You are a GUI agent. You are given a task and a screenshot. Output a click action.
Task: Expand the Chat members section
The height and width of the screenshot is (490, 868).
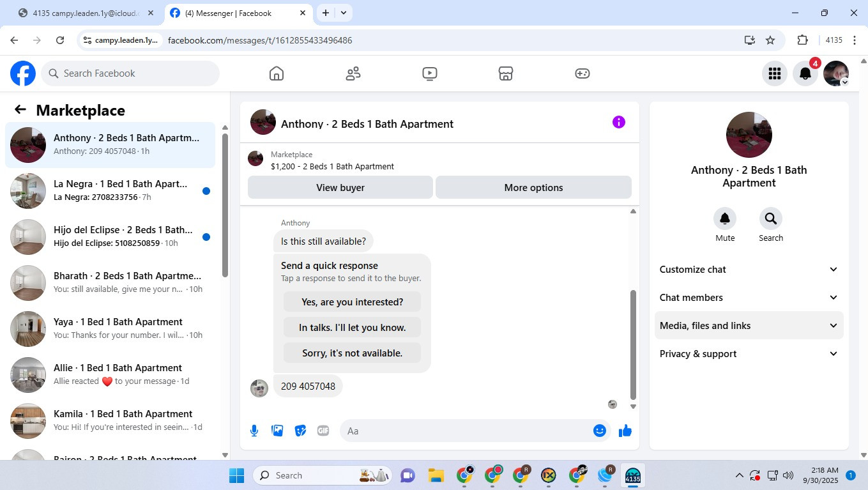(749, 298)
